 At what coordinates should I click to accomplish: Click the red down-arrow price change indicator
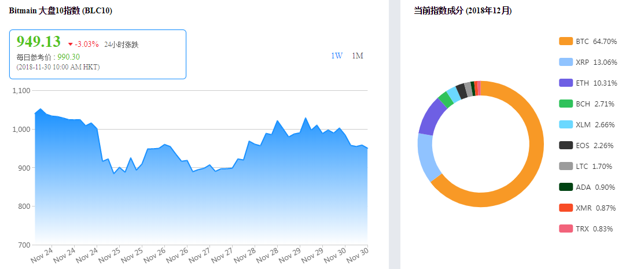[x=71, y=45]
